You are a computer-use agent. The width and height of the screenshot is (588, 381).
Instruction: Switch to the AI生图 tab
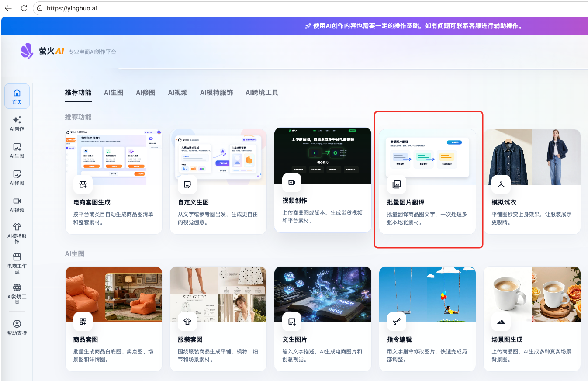point(114,93)
